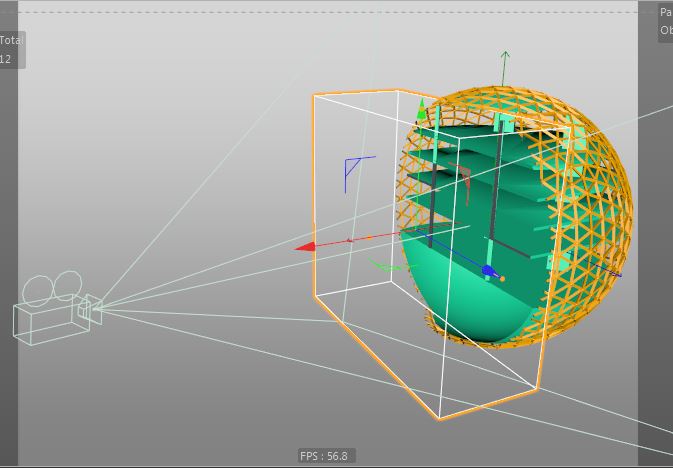The image size is (673, 468).
Task: Click the small orange dot on red axis
Action: [369, 237]
